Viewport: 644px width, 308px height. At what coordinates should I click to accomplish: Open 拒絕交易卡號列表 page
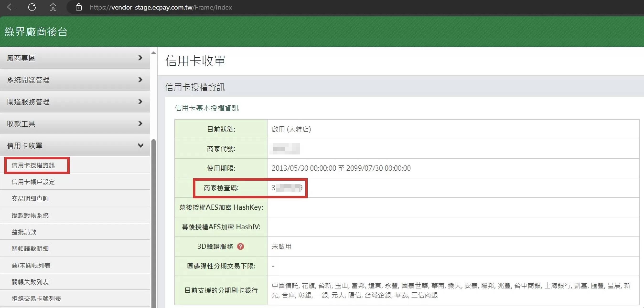(36, 298)
